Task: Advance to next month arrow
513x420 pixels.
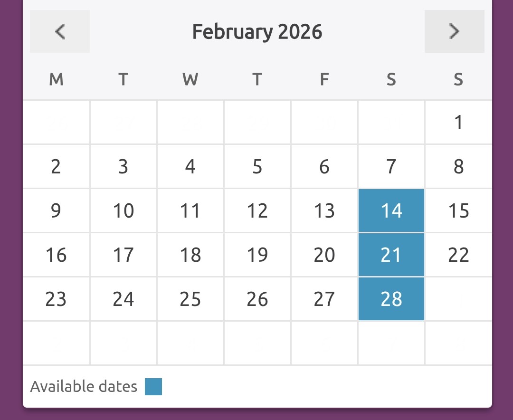Action: pos(454,31)
